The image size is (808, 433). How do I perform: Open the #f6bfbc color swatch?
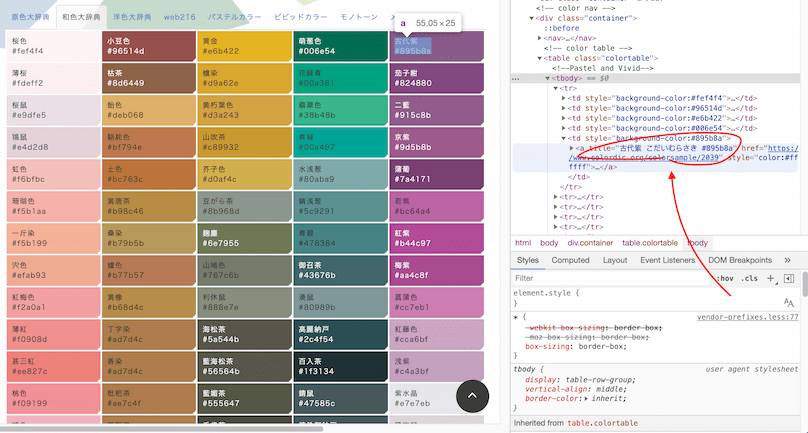pyautogui.click(x=53, y=174)
